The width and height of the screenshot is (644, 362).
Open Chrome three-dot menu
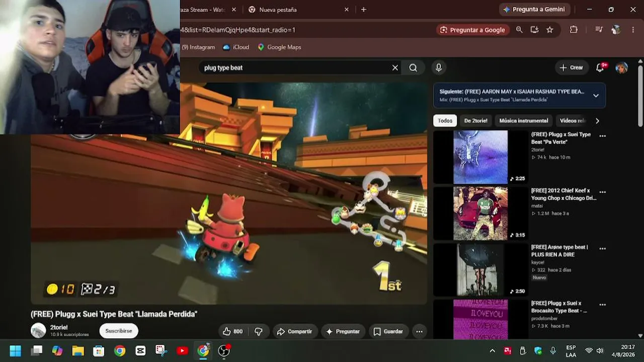pos(633,30)
